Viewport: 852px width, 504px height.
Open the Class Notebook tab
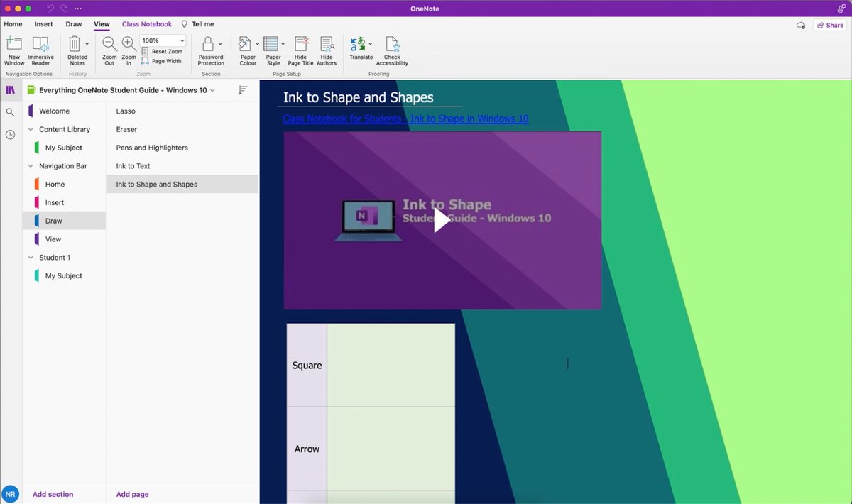(147, 24)
